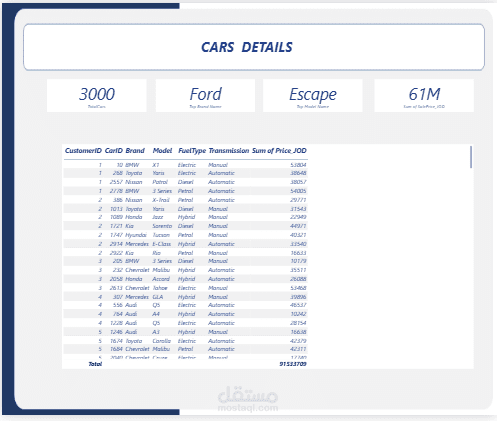
Task: Click the Transmission column header
Action: (x=229, y=151)
